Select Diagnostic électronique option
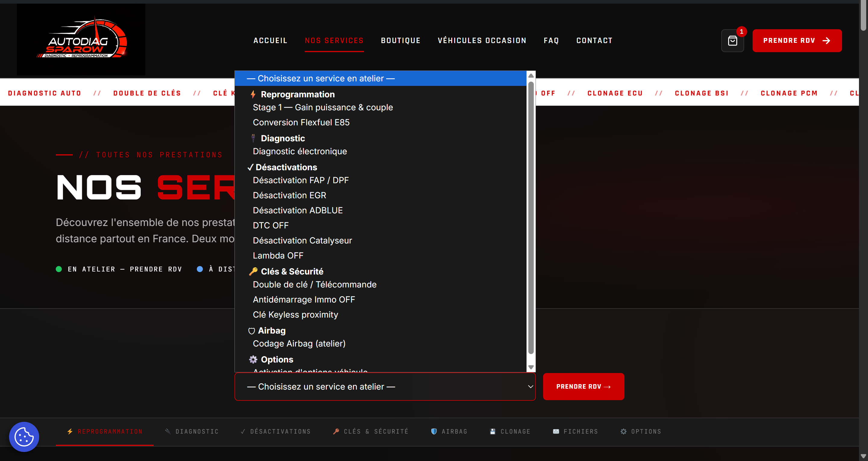Image resolution: width=868 pixels, height=461 pixels. point(380,151)
